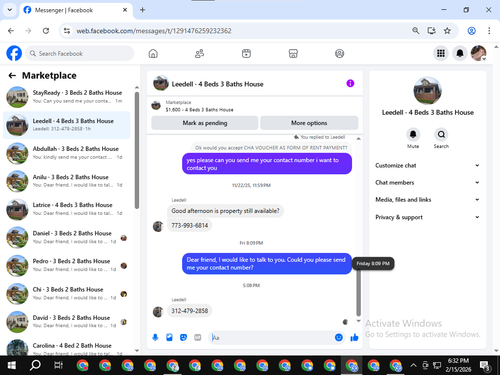Choose a GIF icon in composer
This screenshot has height=375, width=500.
pos(198,338)
